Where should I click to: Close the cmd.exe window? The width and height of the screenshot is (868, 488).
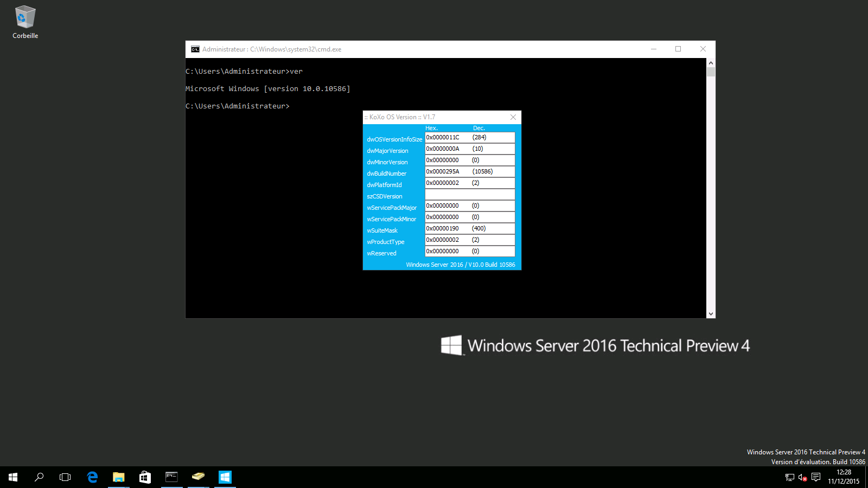[x=703, y=49]
